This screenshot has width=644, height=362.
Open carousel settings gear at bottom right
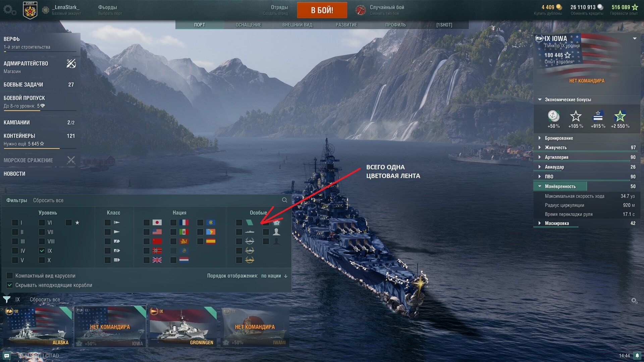pos(634,301)
